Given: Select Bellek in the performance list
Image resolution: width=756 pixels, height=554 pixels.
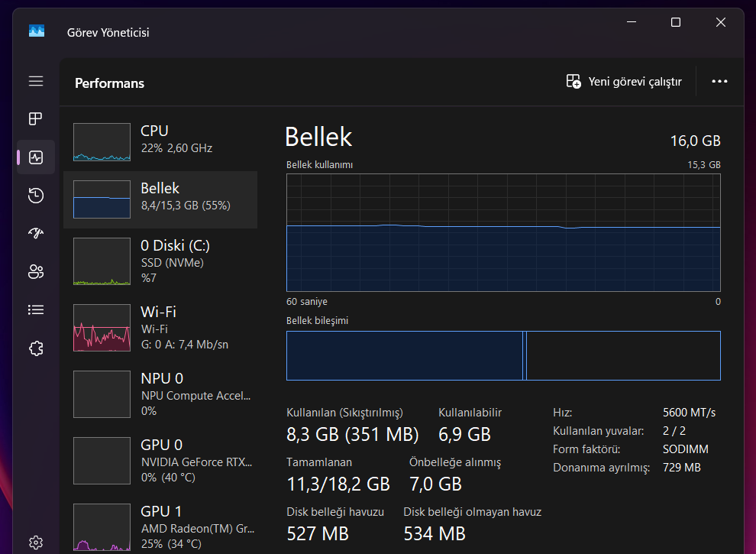Looking at the screenshot, I should [x=160, y=199].
